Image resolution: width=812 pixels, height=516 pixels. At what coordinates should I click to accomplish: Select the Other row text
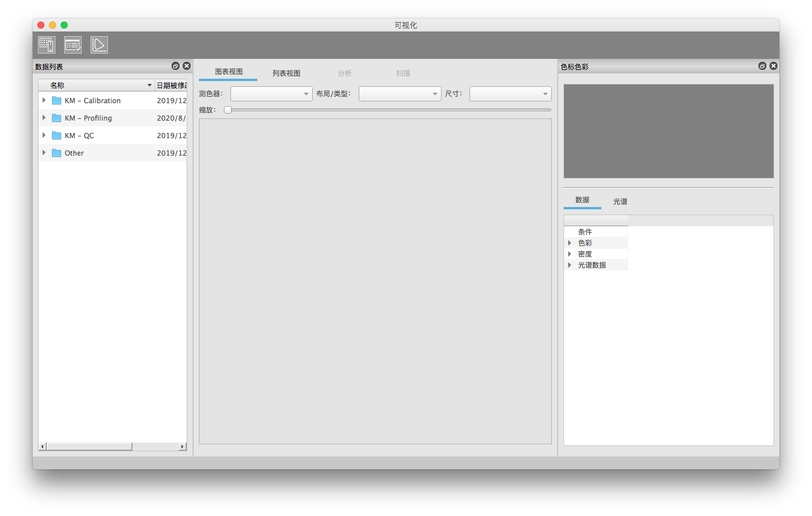click(74, 153)
